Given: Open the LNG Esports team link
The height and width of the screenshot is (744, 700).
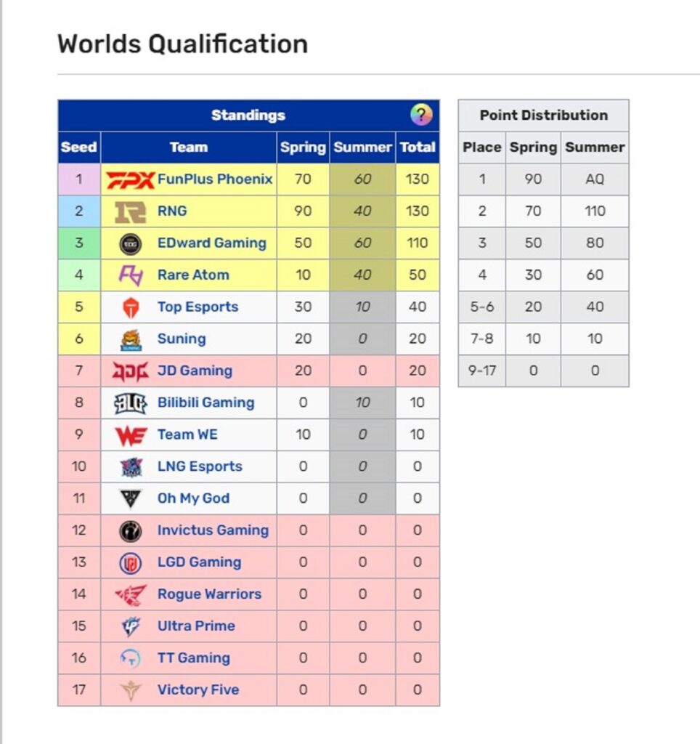Looking at the screenshot, I should click(200, 466).
